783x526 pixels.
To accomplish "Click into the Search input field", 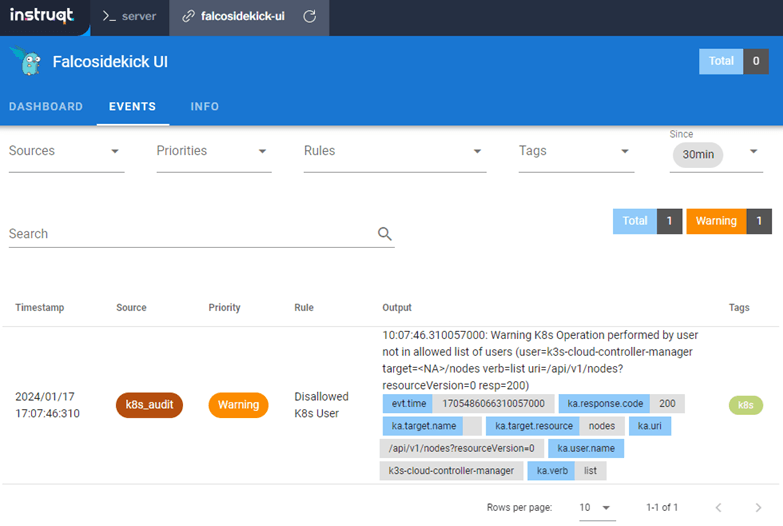I will point(190,234).
